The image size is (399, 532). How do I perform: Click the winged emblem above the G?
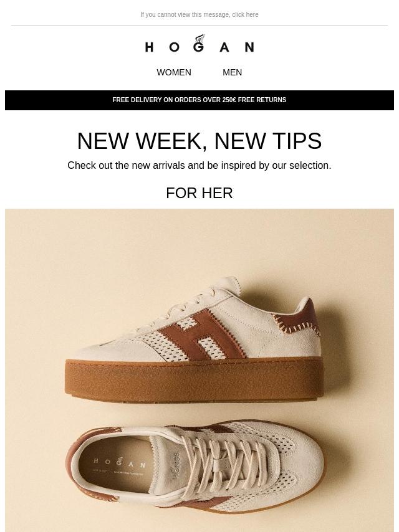[199, 38]
